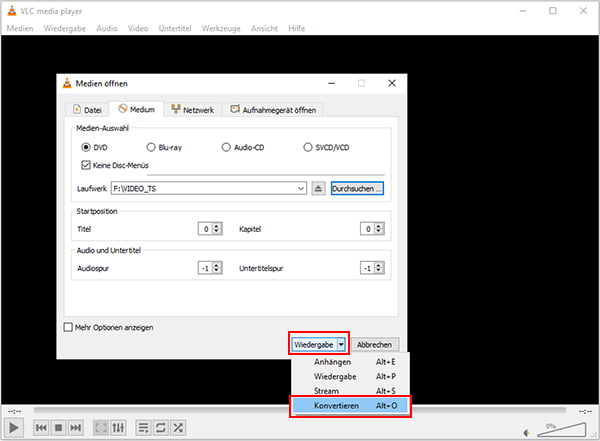This screenshot has width=600, height=441.
Task: Open the Werkzeuge menu
Action: (x=221, y=28)
